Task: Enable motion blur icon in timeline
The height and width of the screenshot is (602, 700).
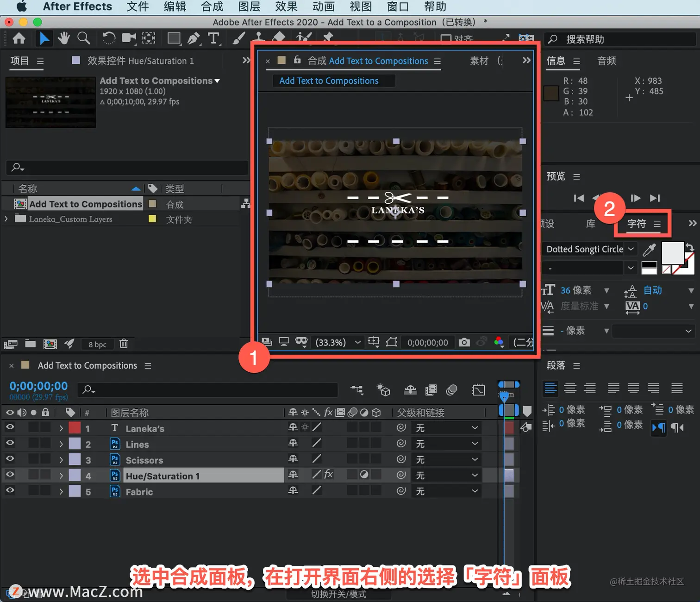Action: (x=452, y=390)
